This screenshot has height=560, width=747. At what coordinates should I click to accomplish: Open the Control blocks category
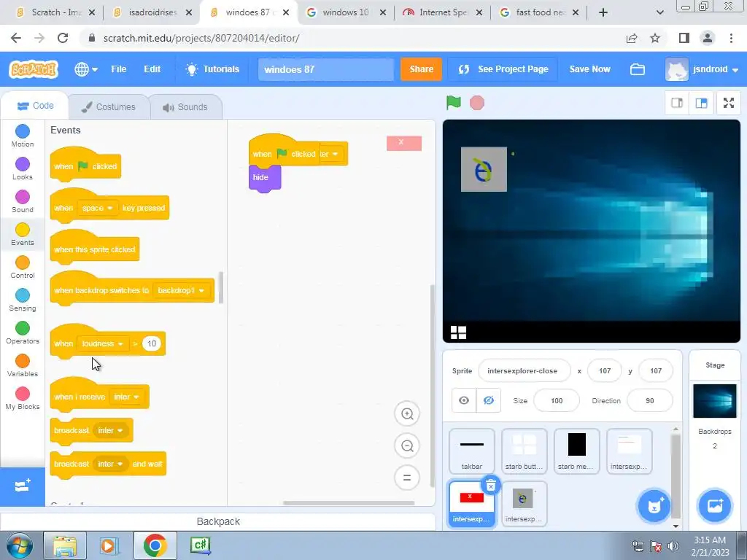tap(23, 267)
